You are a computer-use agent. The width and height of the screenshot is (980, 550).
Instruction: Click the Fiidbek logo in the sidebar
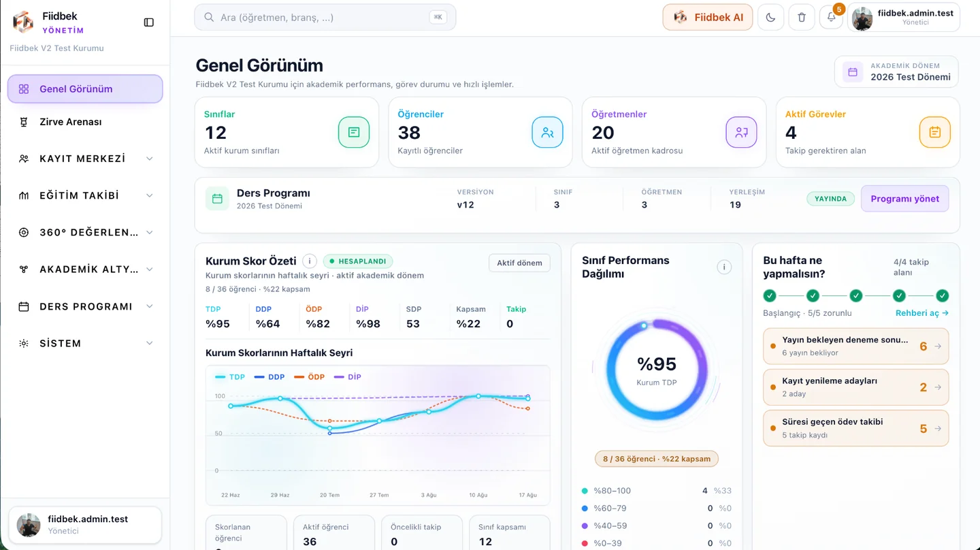point(23,22)
